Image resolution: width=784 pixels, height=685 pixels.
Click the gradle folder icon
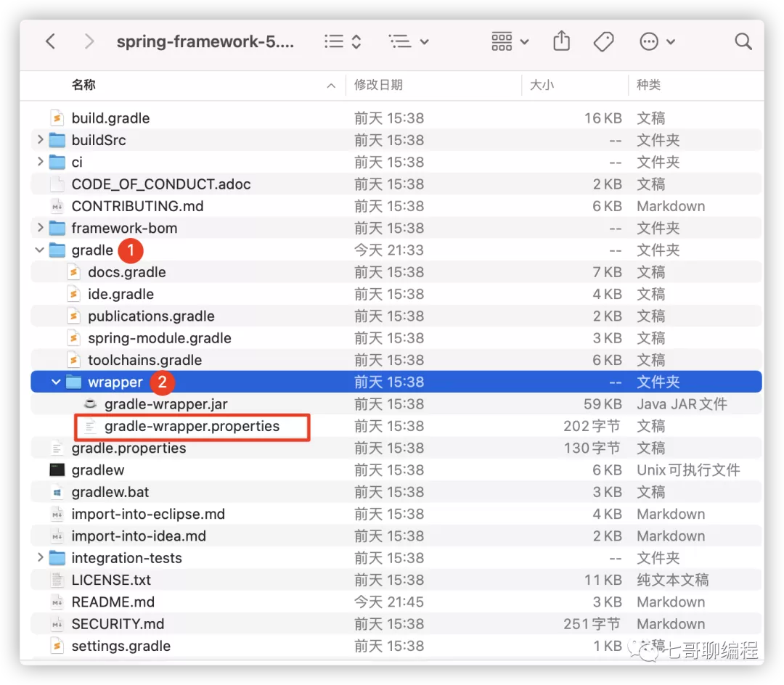coord(57,250)
